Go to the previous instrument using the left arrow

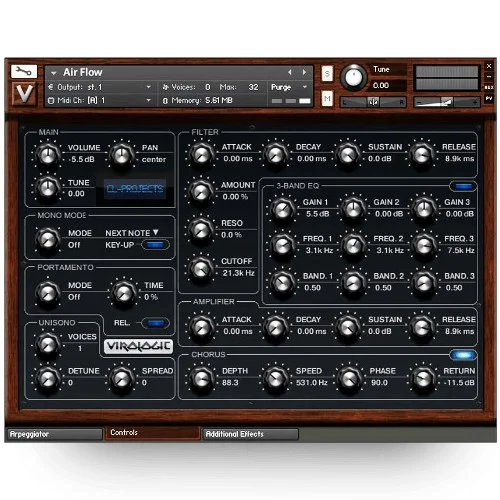290,72
